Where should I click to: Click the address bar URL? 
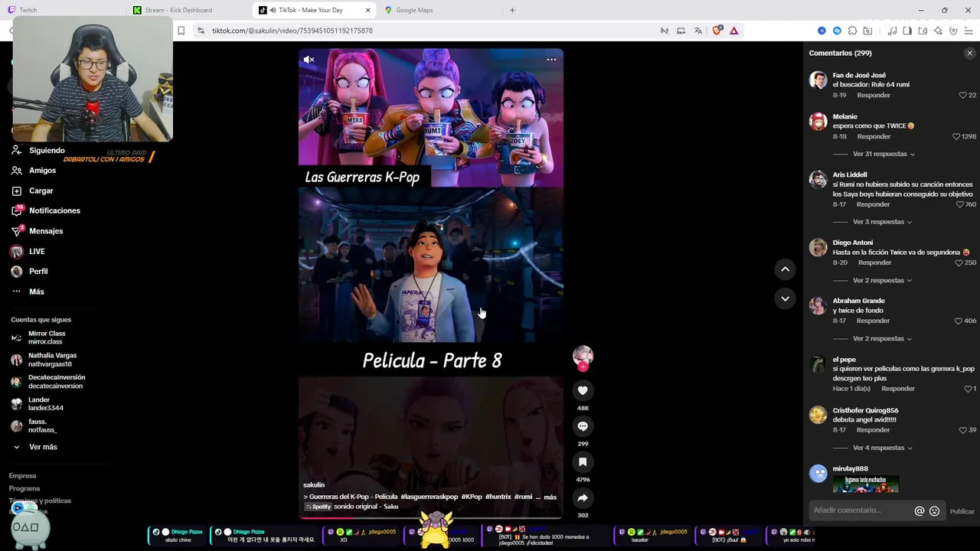(292, 31)
